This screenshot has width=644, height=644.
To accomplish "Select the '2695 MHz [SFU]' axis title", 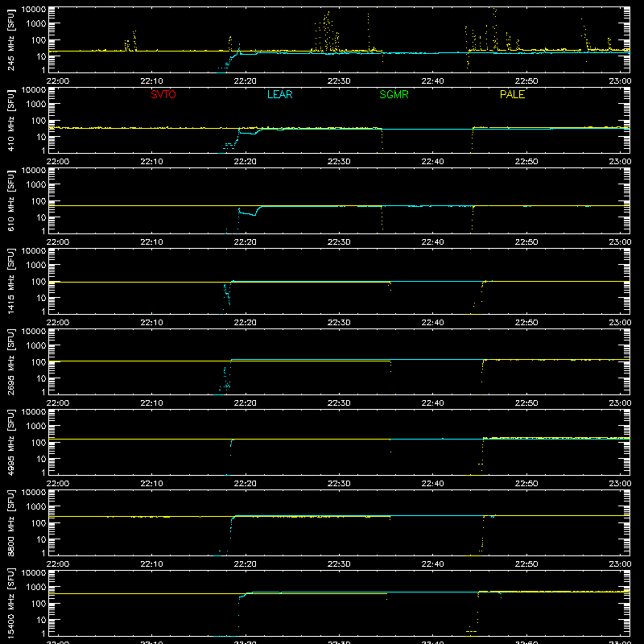I will click(x=11, y=361).
